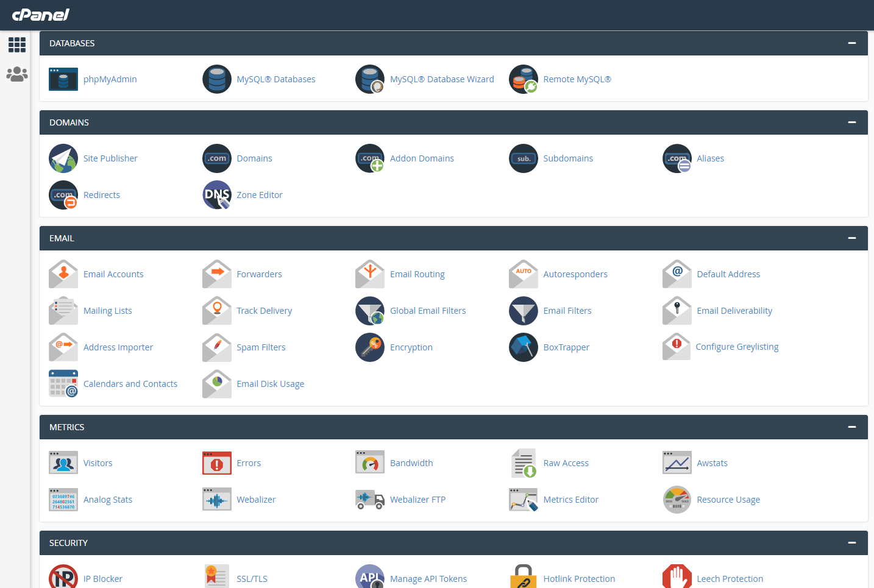874x588 pixels.
Task: Open the IP Blocker icon
Action: tap(63, 576)
